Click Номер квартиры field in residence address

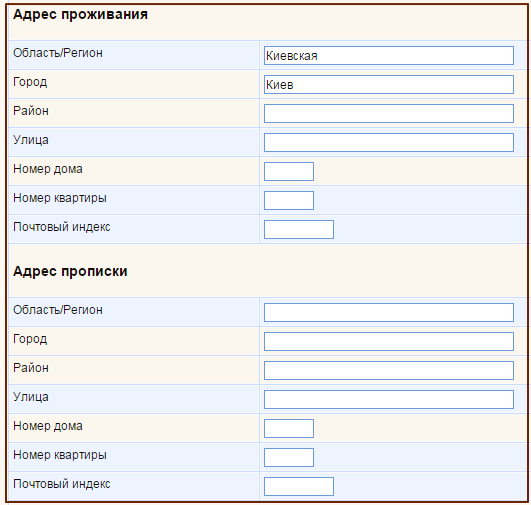[289, 201]
